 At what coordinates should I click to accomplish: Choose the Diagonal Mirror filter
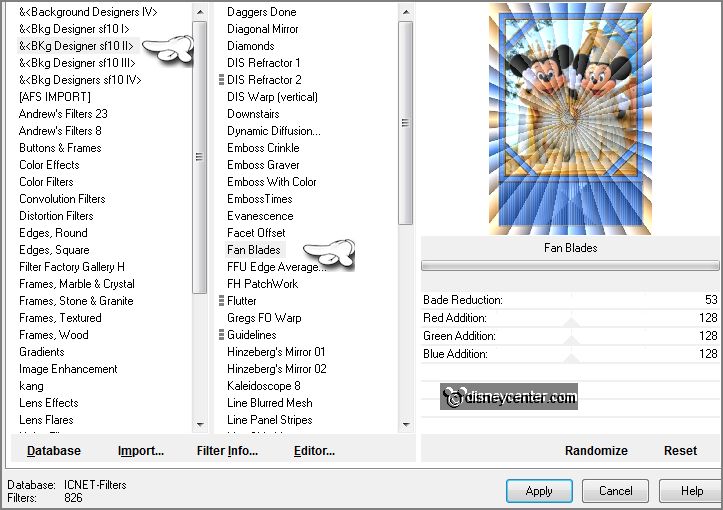262,29
